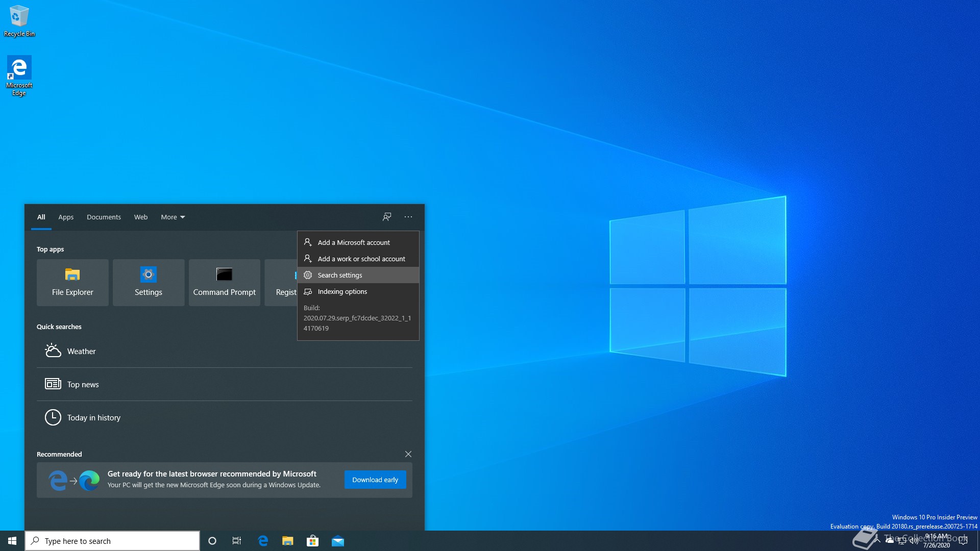Choose Add a Microsoft account
980x551 pixels.
click(358, 242)
